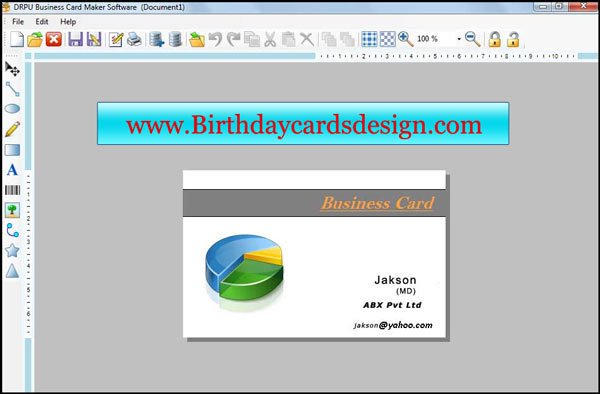This screenshot has height=394, width=600.
Task: Expand the 100 % zoom dropdown arrow
Action: point(459,39)
